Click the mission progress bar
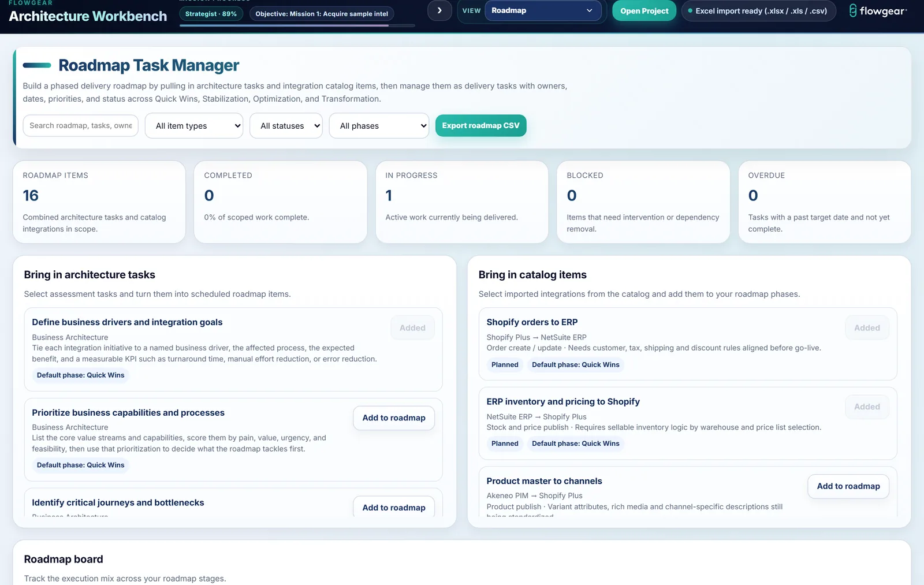This screenshot has height=585, width=924. (297, 25)
